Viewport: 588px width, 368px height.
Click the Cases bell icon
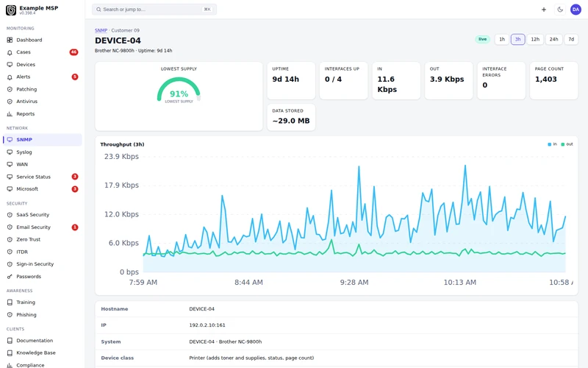(10, 52)
